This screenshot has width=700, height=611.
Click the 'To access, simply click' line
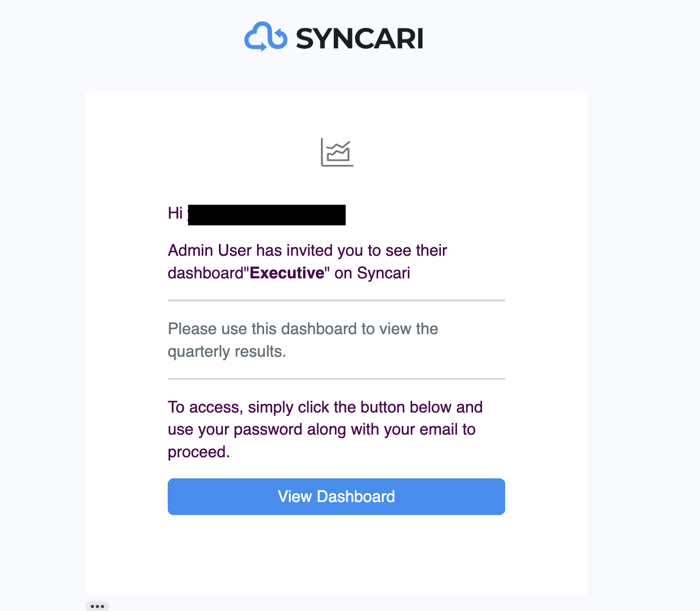pyautogui.click(x=325, y=407)
